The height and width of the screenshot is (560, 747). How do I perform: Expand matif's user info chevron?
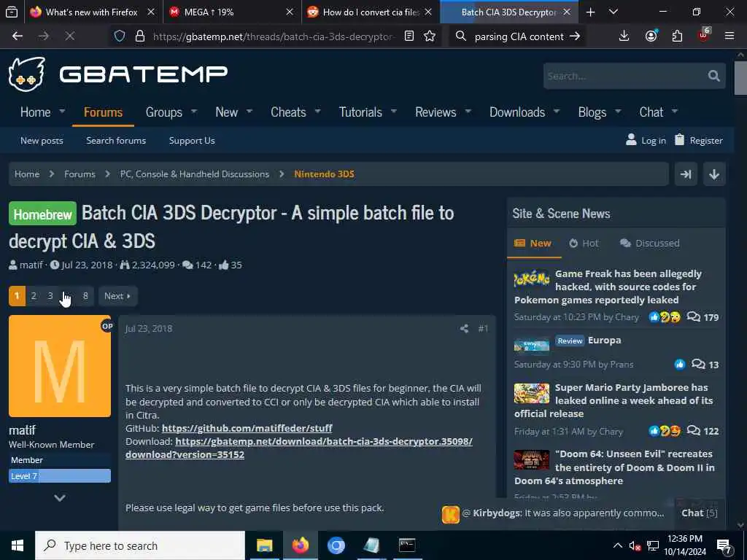tap(60, 497)
